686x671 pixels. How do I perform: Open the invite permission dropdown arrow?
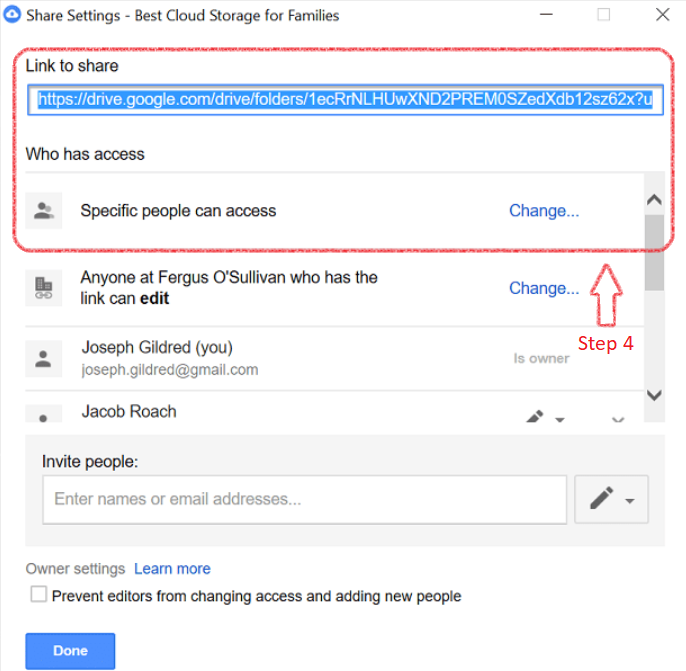coord(630,501)
